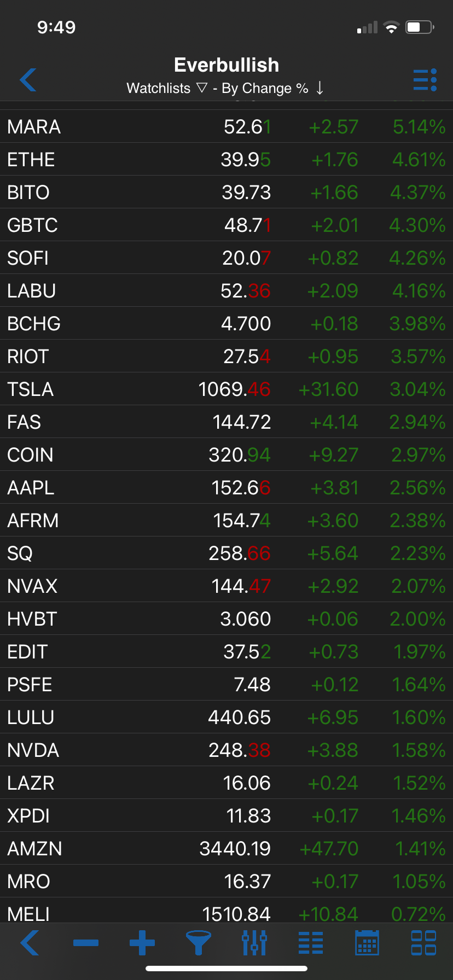Screen dimensions: 453x980
Task: Tap the back chevron in top header
Action: coord(28,80)
